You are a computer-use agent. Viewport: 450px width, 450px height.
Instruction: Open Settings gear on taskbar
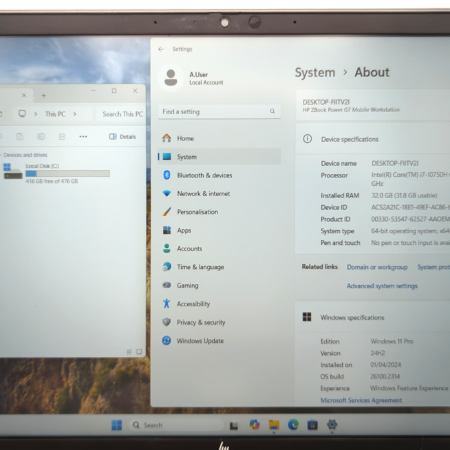click(x=332, y=425)
